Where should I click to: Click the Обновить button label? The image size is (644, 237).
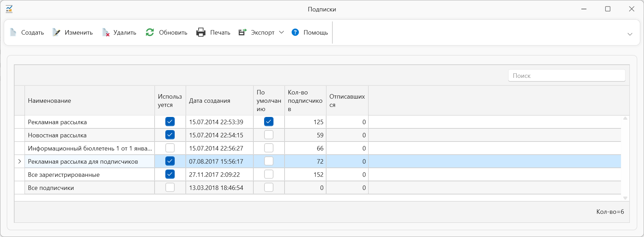coord(173,33)
